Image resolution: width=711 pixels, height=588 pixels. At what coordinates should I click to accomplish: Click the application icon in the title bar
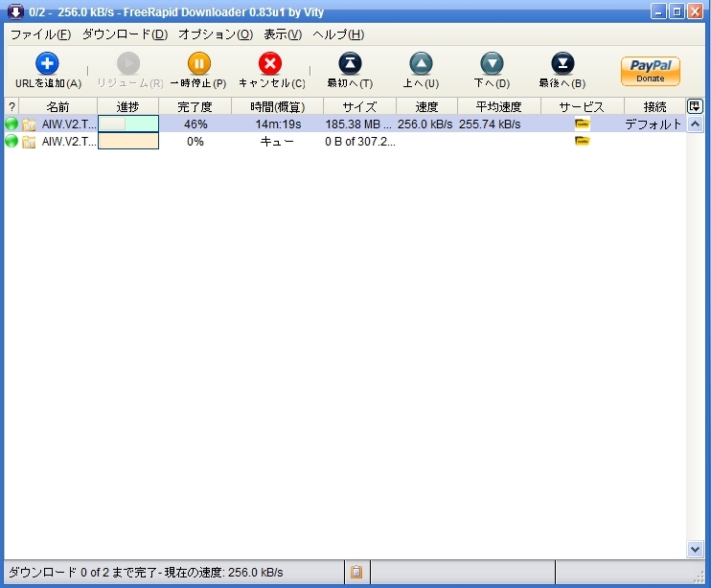pos(15,11)
